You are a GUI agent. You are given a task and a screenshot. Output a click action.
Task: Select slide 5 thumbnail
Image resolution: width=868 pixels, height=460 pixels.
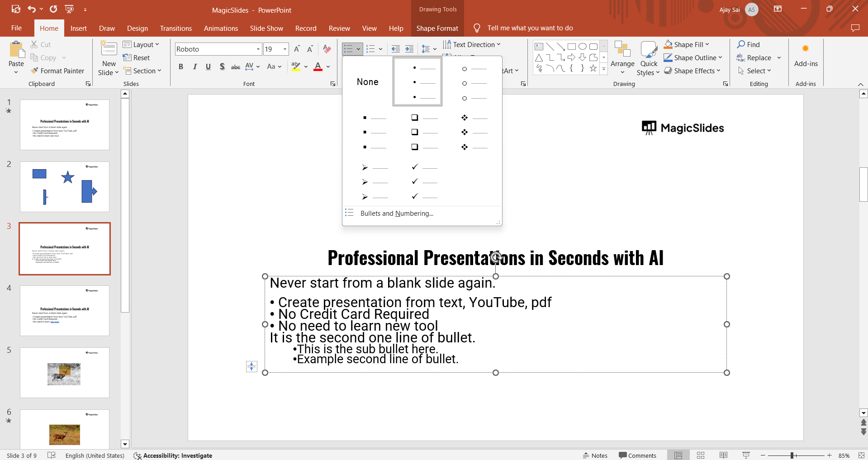point(65,373)
